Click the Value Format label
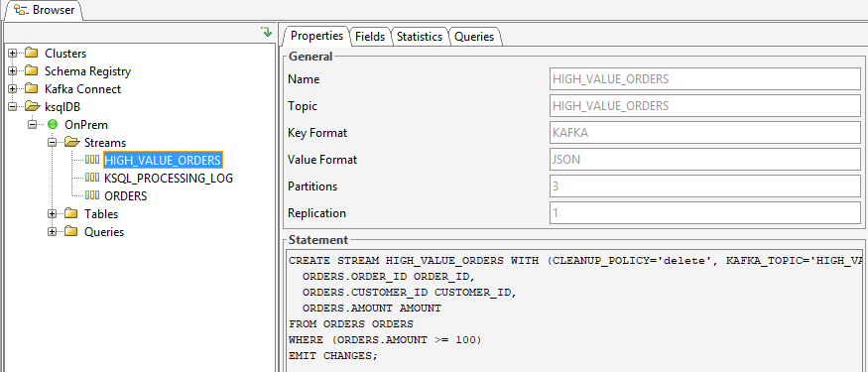868x372 pixels. [x=322, y=160]
